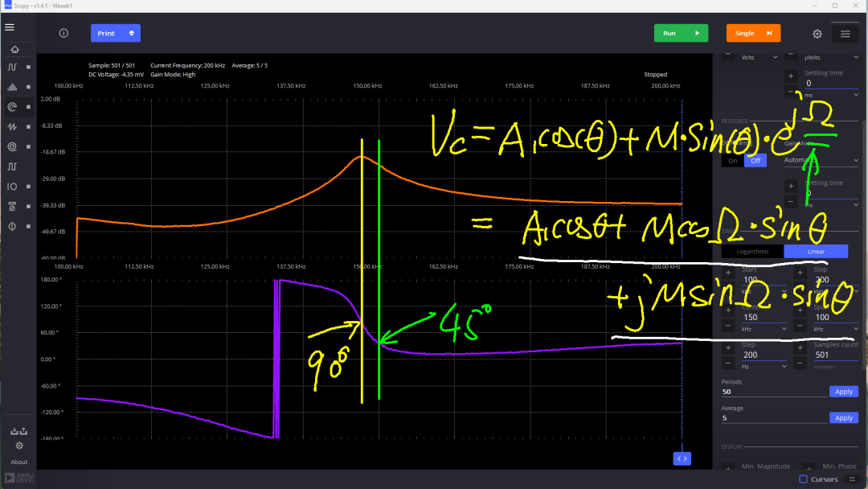Open the Analog Devices logo link
Viewport: 868px width, 489px height.
[19, 478]
